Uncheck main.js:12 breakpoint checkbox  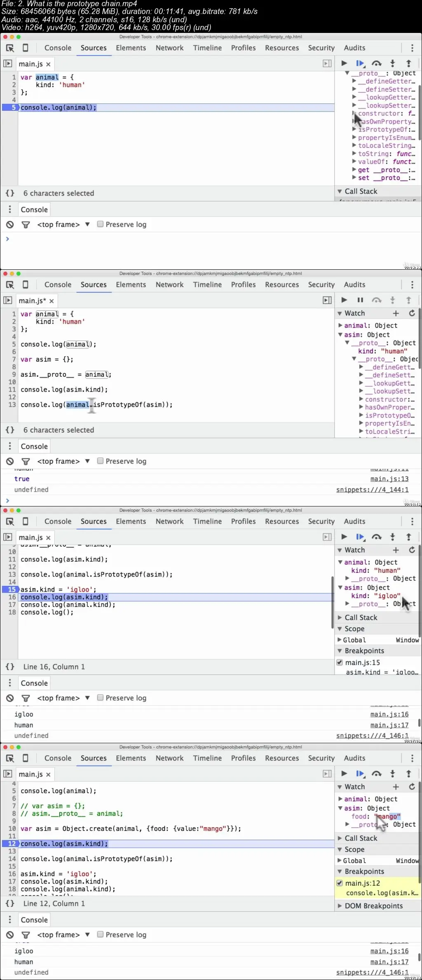(340, 883)
